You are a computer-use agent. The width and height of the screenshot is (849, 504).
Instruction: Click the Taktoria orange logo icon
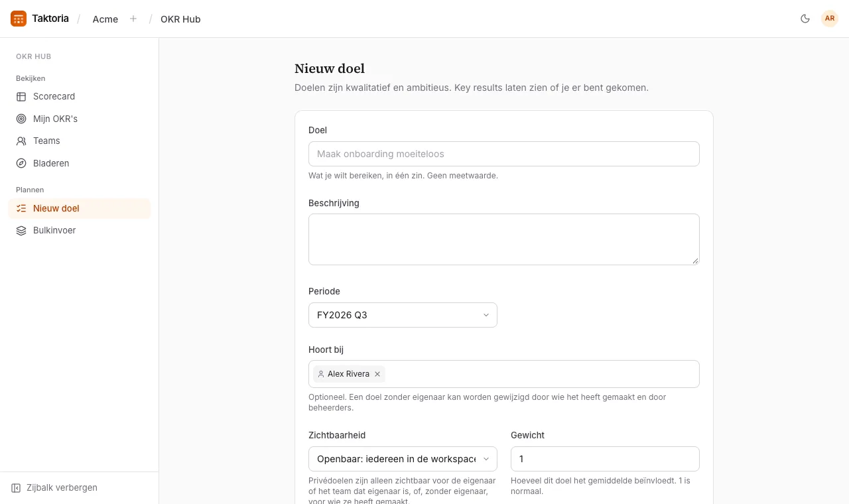pos(19,19)
